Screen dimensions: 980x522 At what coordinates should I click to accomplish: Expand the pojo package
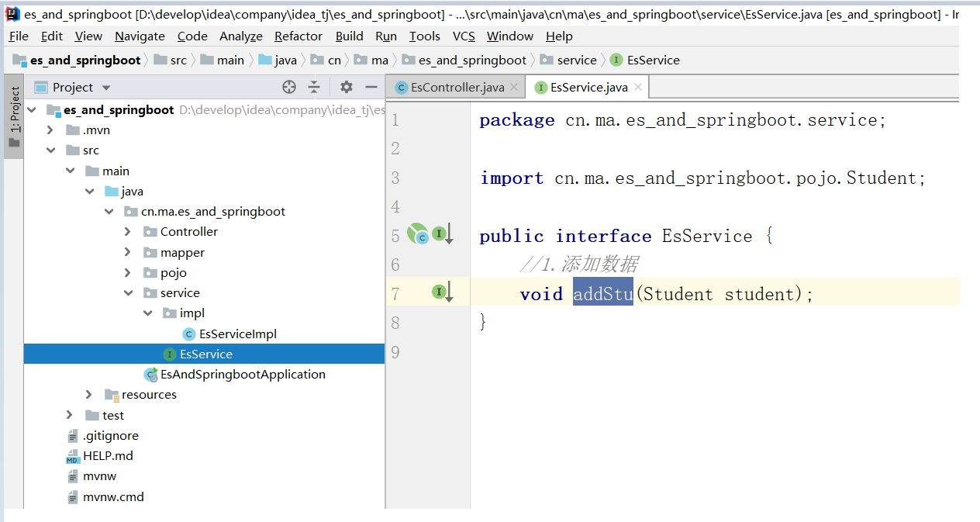click(x=128, y=272)
